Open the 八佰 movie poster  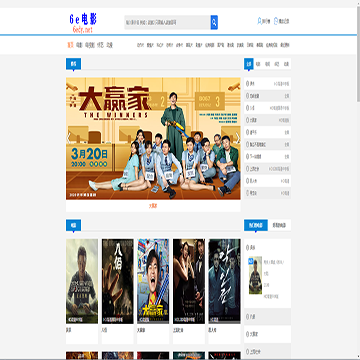[x=118, y=281]
